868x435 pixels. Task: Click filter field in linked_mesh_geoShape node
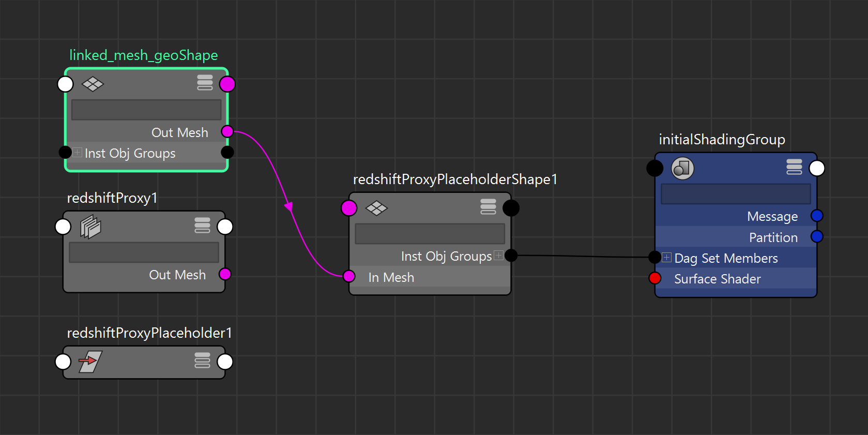tap(146, 110)
